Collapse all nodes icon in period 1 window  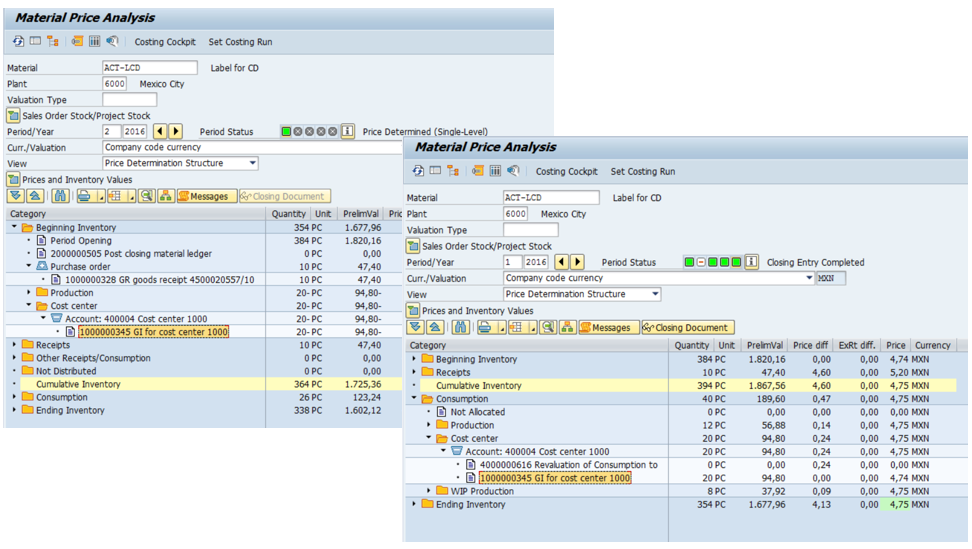[435, 328]
